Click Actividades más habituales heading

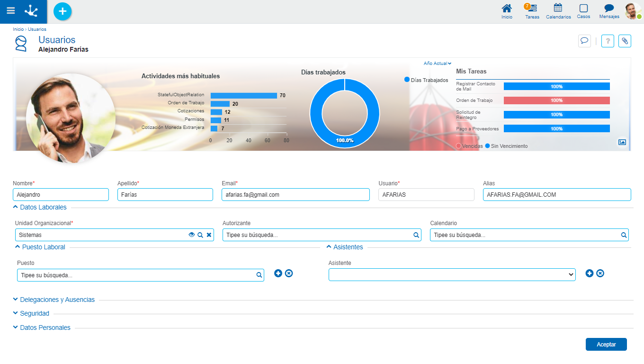[x=180, y=76]
